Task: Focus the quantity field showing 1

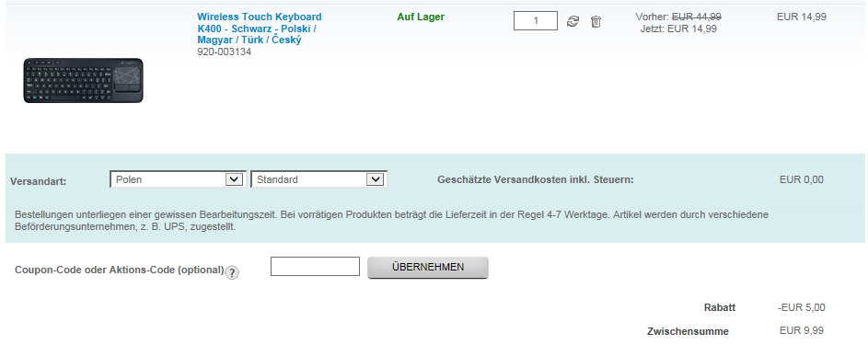Action: (536, 21)
